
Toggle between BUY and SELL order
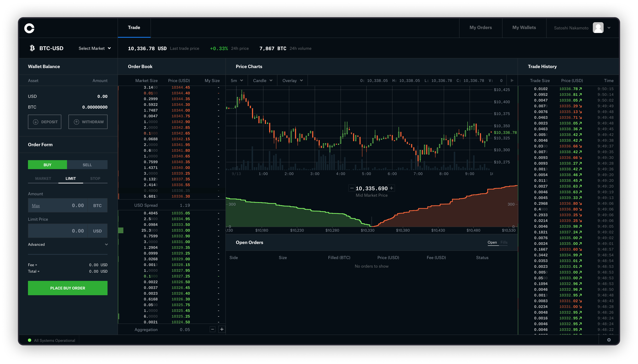[87, 164]
